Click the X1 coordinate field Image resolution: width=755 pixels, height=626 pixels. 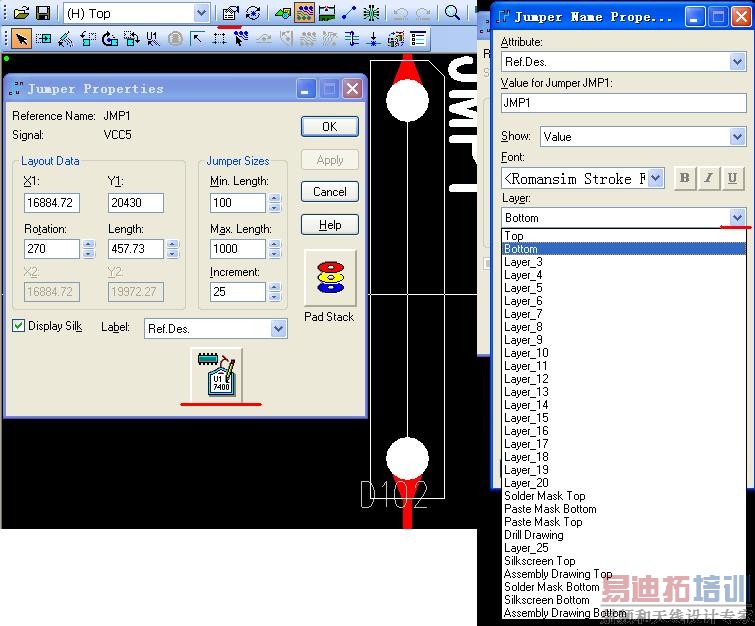pos(52,203)
